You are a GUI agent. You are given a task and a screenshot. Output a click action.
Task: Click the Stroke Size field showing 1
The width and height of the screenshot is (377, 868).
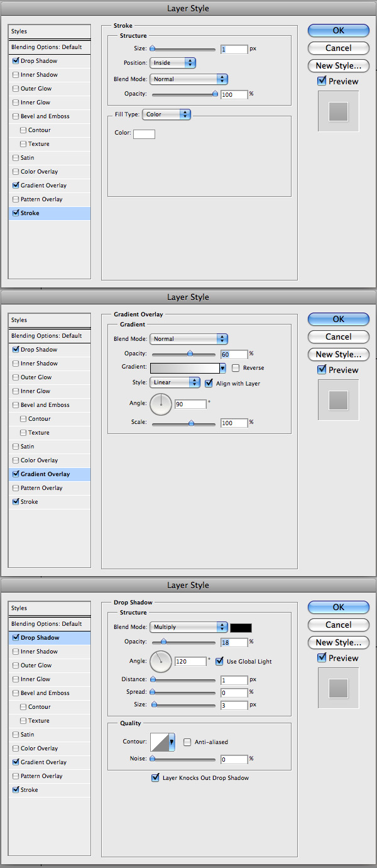234,49
